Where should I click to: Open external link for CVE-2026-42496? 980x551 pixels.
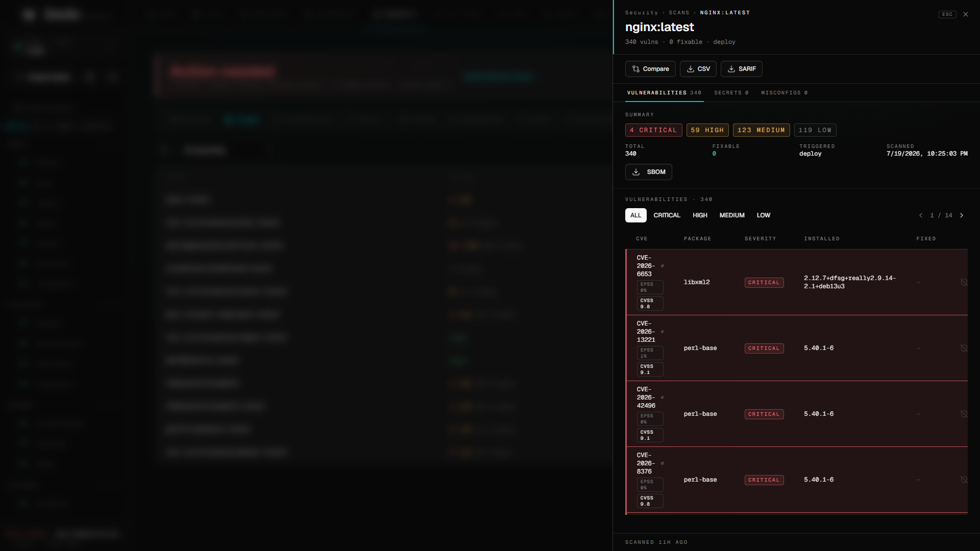click(x=663, y=397)
